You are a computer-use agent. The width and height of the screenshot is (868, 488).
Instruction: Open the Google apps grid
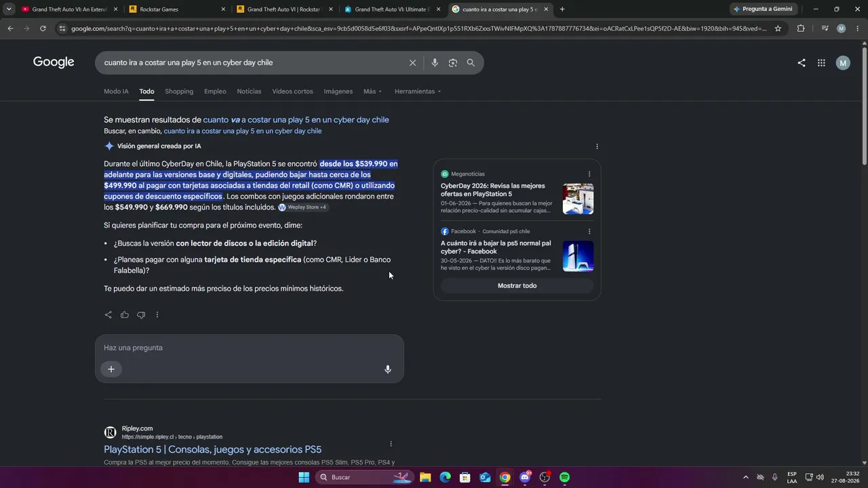(821, 63)
